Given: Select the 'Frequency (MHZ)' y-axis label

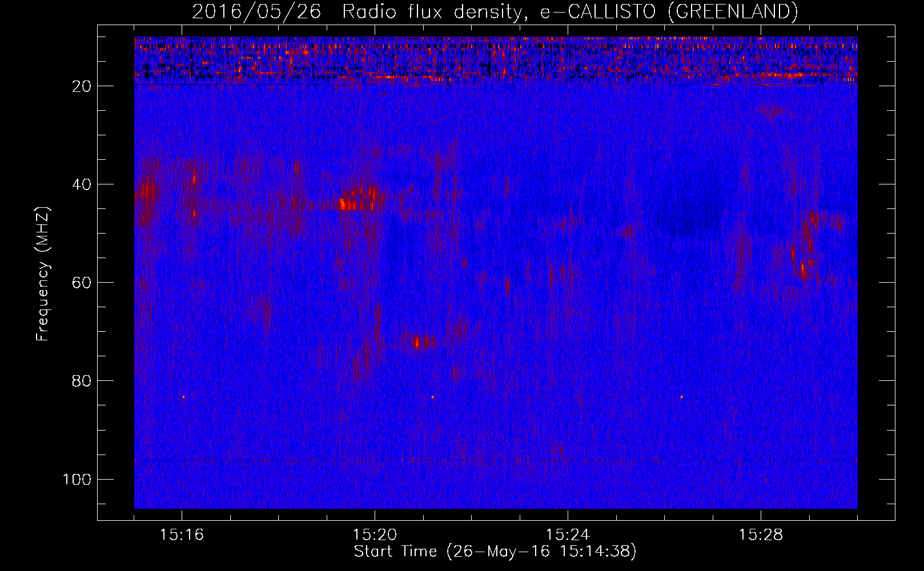Looking at the screenshot, I should pyautogui.click(x=43, y=274).
